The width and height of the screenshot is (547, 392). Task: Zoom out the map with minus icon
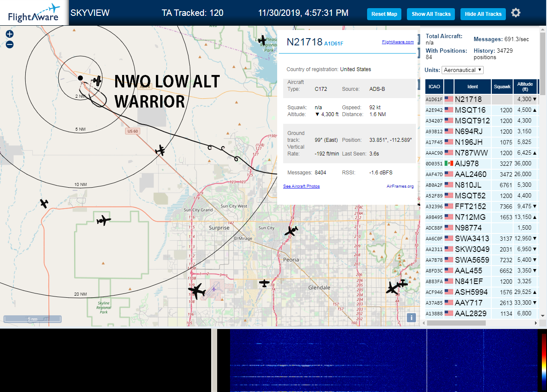pos(10,44)
